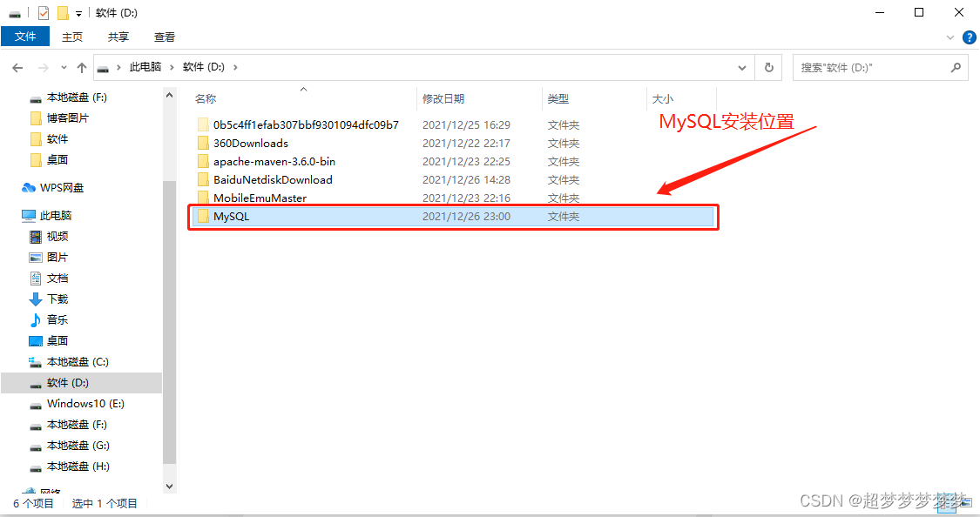Go up one folder level arrow
This screenshot has width=980, height=517.
[x=82, y=67]
